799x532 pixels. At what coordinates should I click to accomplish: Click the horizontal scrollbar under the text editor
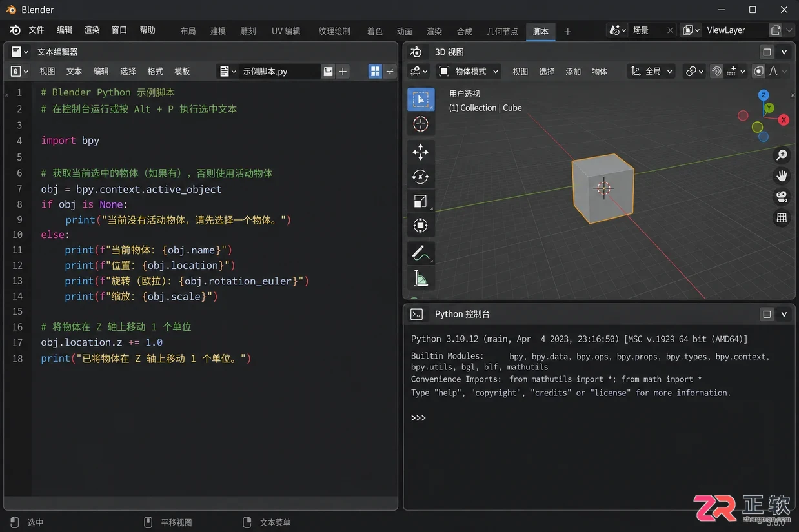click(x=200, y=503)
